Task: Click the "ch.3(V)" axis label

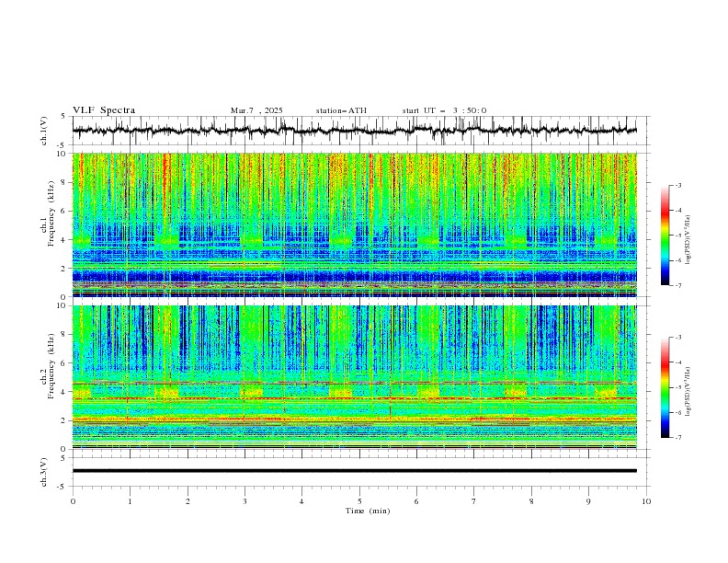Action: (x=44, y=472)
